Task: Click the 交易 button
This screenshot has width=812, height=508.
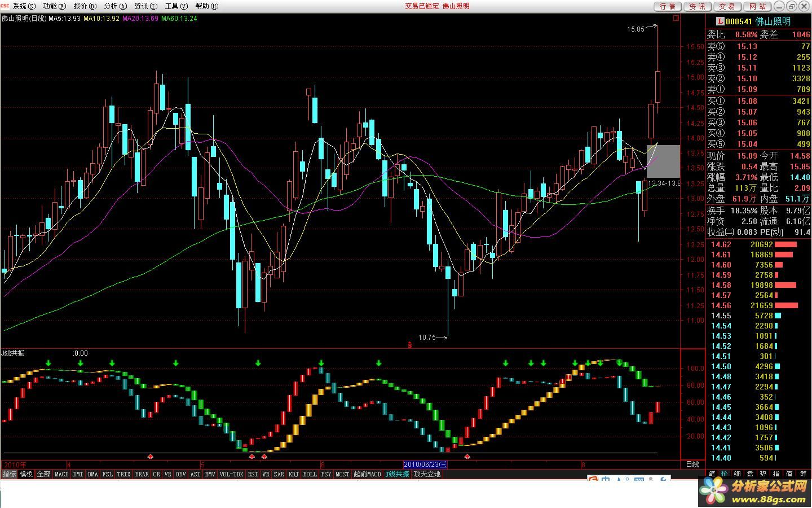Action: tap(727, 6)
